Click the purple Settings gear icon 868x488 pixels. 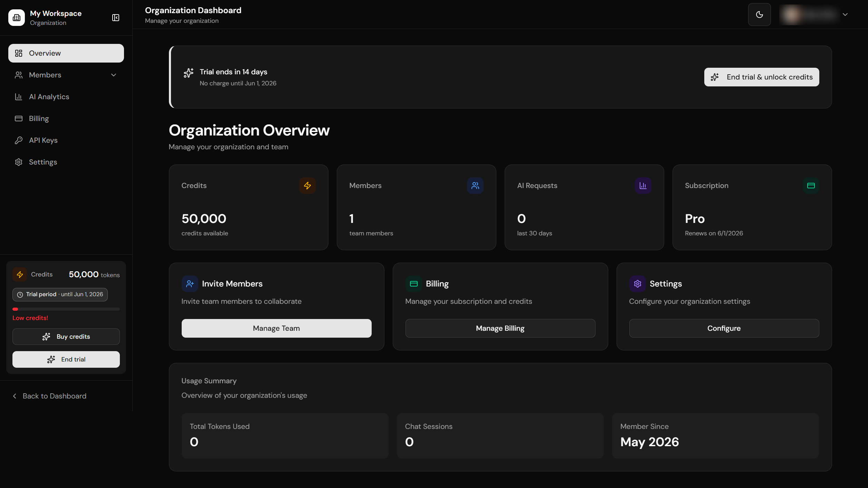638,284
